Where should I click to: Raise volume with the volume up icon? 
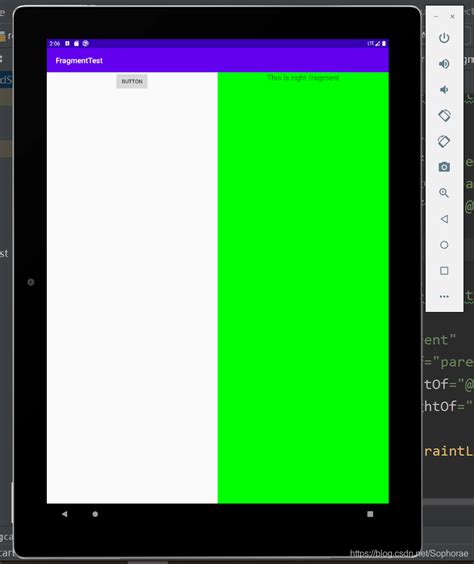pos(444,64)
